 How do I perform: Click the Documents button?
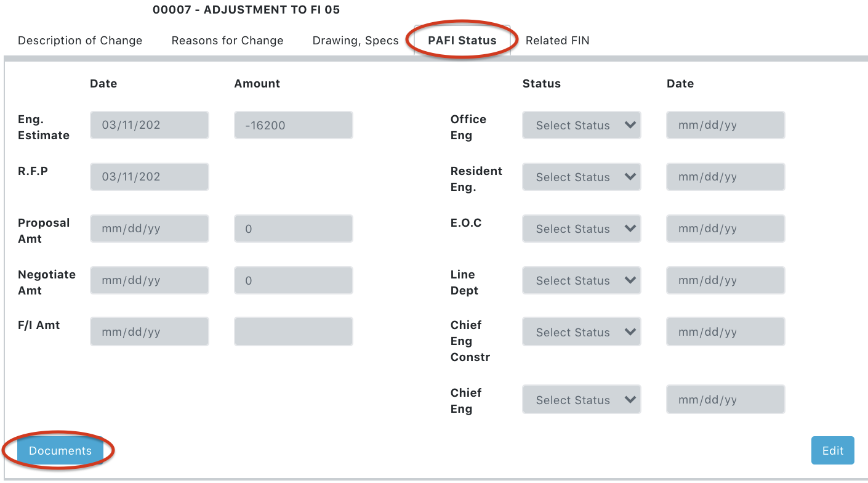60,450
